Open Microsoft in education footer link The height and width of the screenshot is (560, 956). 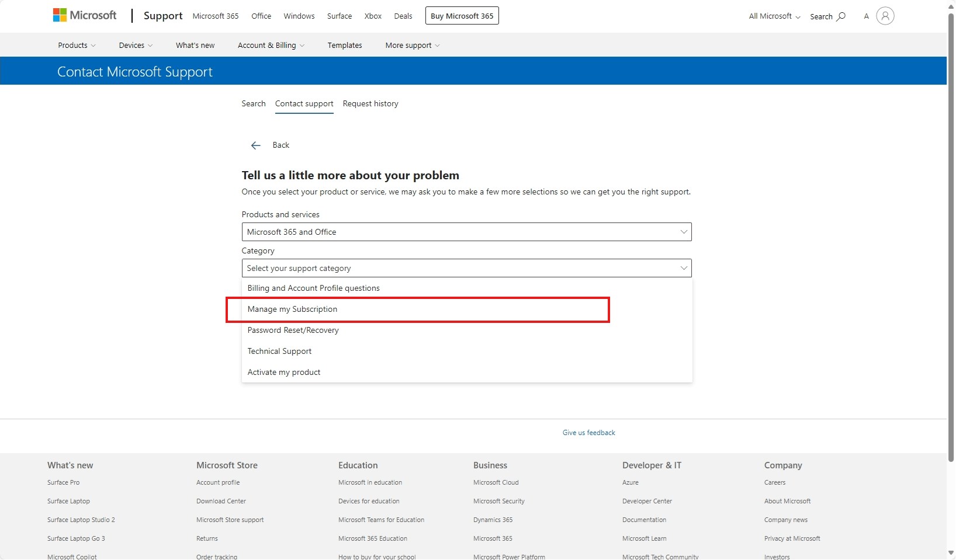tap(370, 482)
